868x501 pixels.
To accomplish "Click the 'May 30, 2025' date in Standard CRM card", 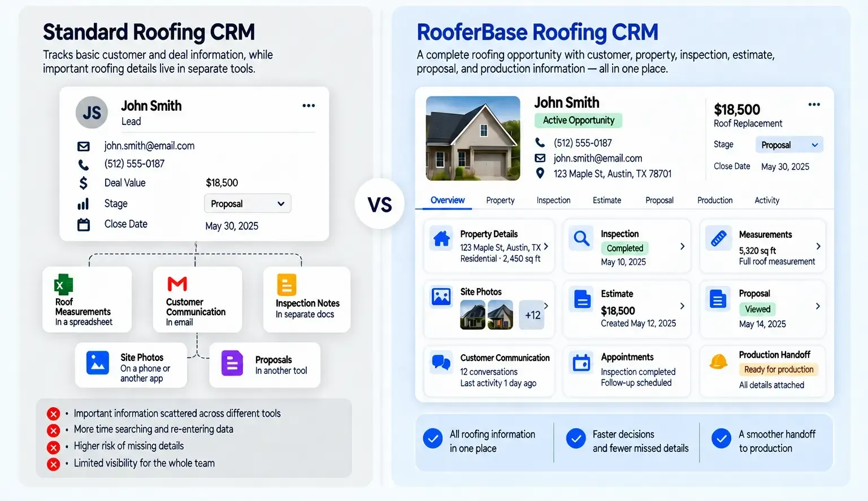I will [x=232, y=226].
